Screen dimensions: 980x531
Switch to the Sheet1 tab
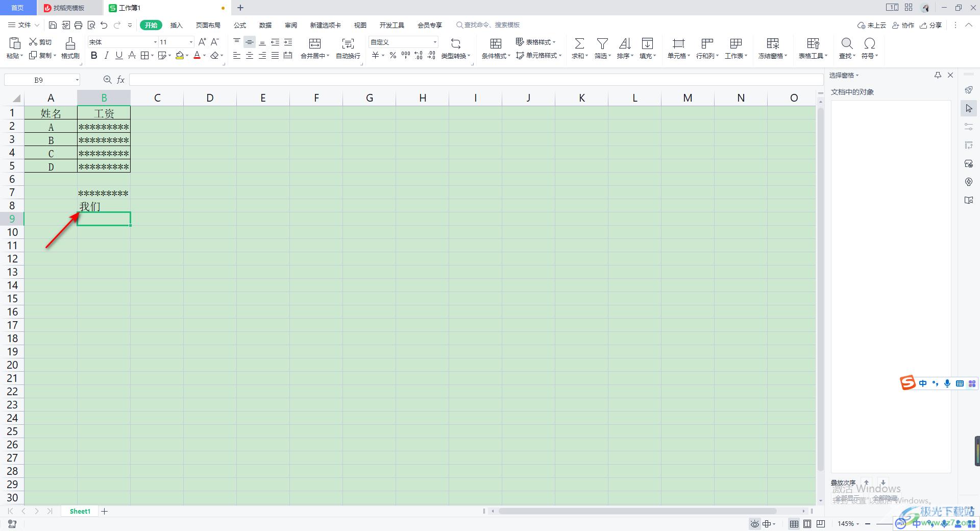[80, 511]
